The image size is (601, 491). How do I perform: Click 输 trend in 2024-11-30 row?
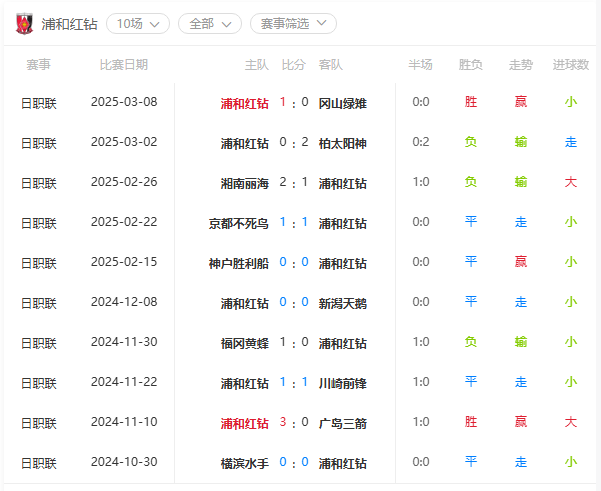(521, 342)
